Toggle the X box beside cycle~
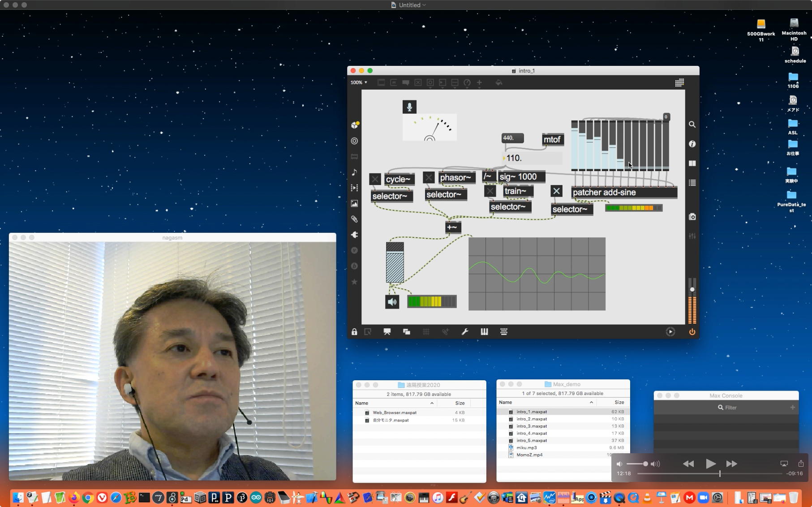 coord(375,180)
